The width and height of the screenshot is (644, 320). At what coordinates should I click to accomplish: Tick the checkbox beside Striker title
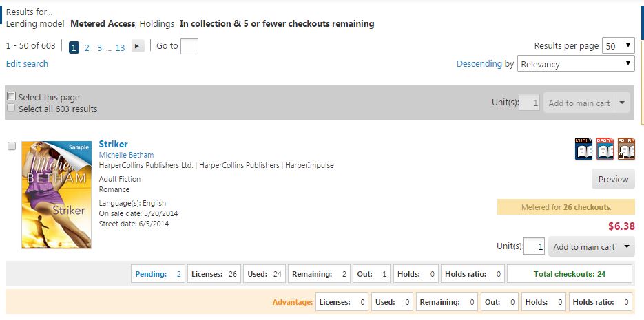(x=12, y=146)
